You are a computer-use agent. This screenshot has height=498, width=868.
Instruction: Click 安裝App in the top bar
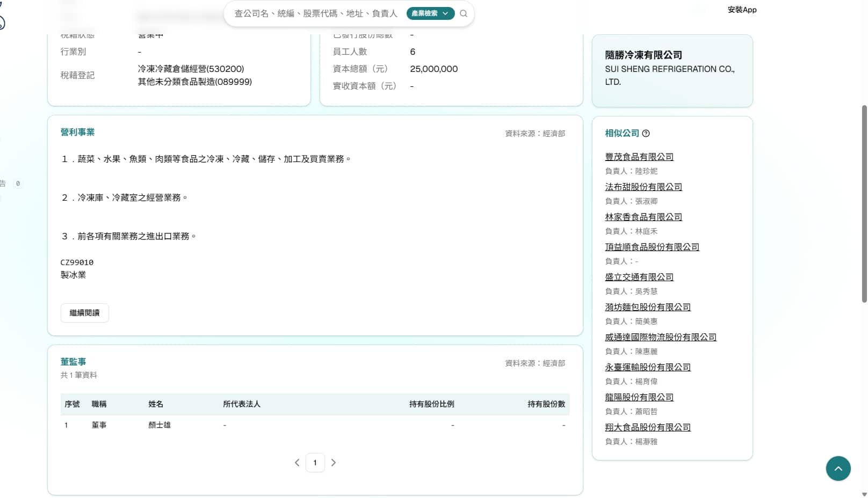tap(742, 10)
